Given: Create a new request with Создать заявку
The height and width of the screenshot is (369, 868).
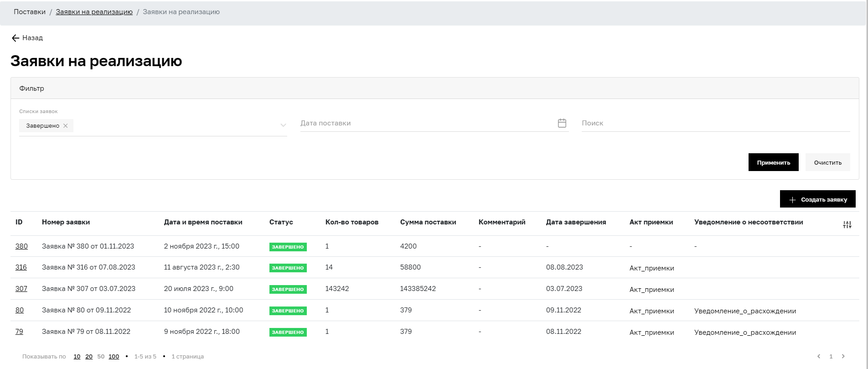Looking at the screenshot, I should pyautogui.click(x=818, y=199).
